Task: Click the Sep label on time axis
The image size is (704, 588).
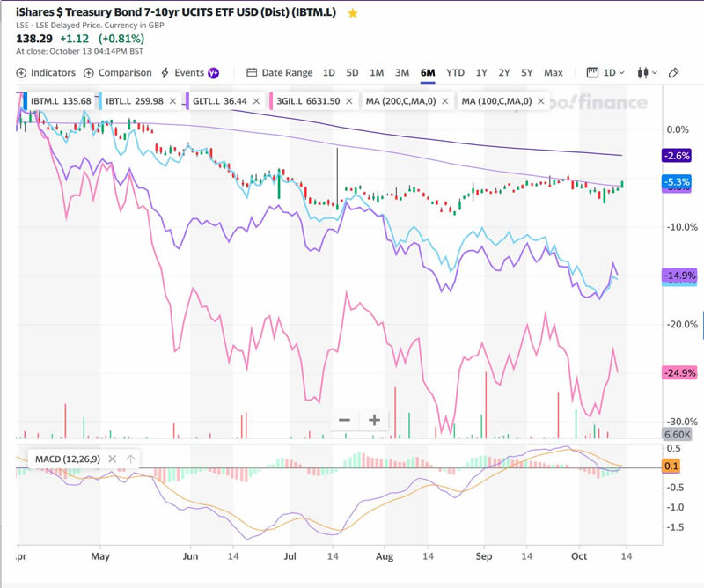Action: point(483,556)
